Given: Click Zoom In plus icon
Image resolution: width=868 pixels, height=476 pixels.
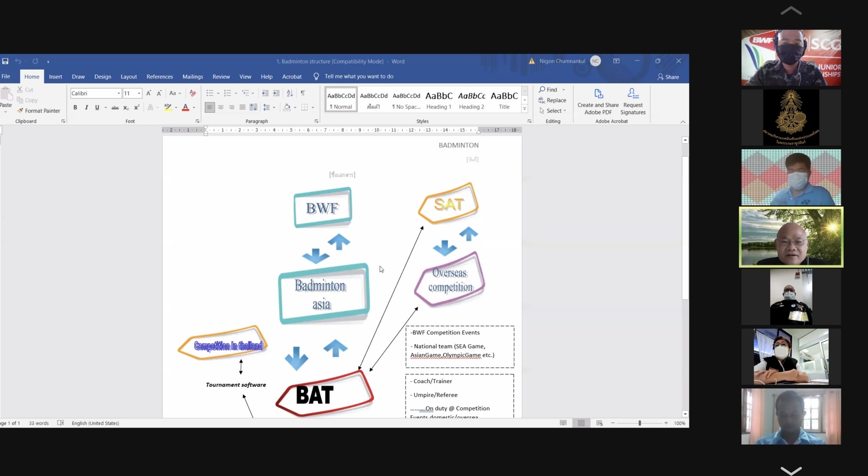Looking at the screenshot, I should point(666,423).
